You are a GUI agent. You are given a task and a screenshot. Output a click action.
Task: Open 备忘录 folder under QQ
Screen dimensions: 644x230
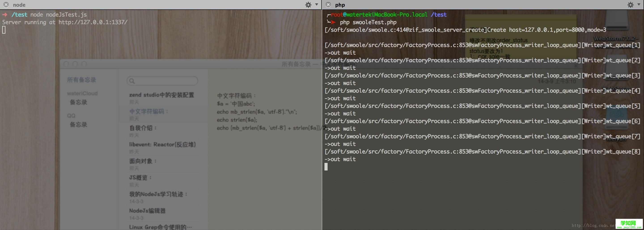pos(78,124)
